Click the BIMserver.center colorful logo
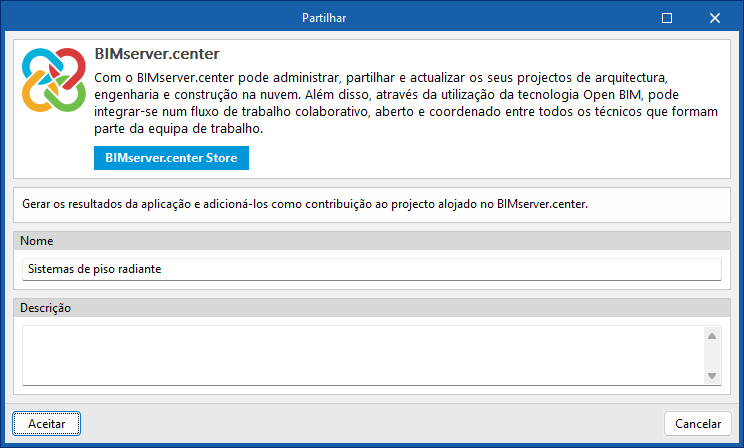 click(x=51, y=80)
